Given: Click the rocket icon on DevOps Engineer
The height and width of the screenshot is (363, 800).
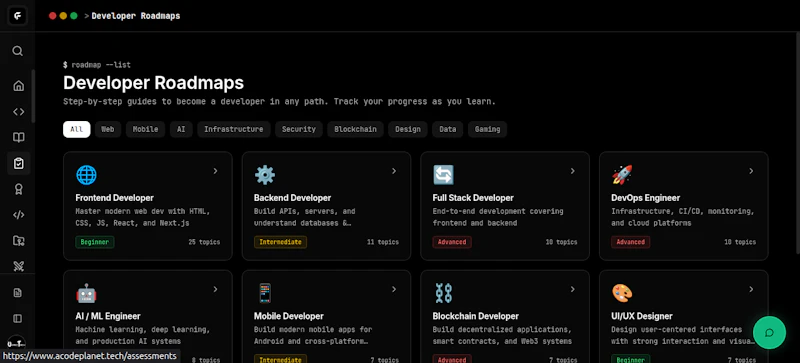Looking at the screenshot, I should click(622, 175).
